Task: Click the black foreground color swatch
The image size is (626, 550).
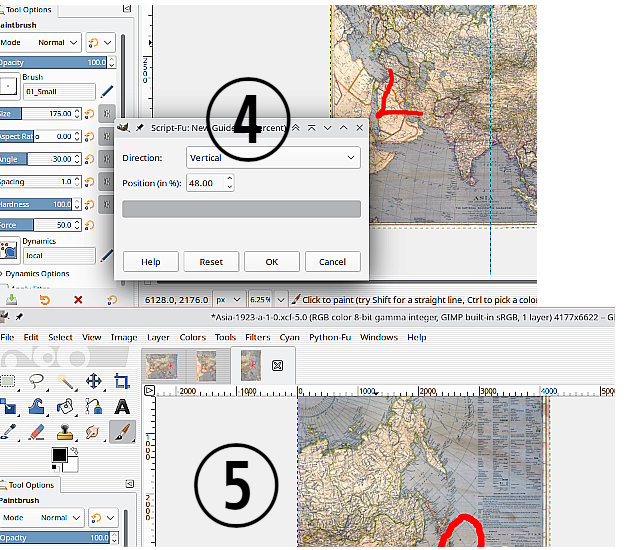Action: [61, 456]
